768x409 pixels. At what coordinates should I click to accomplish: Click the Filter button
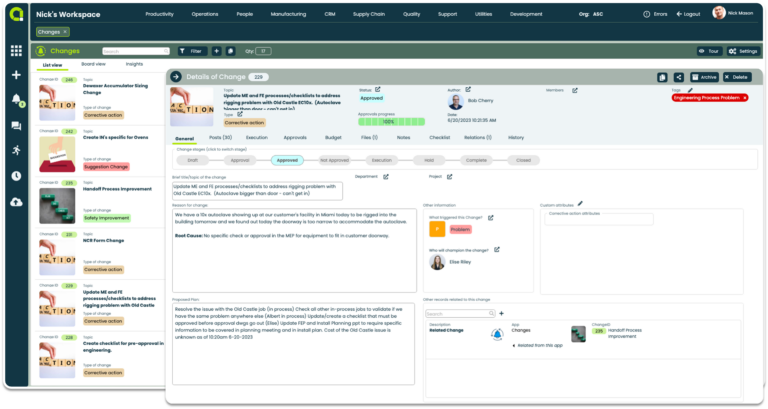pyautogui.click(x=192, y=51)
